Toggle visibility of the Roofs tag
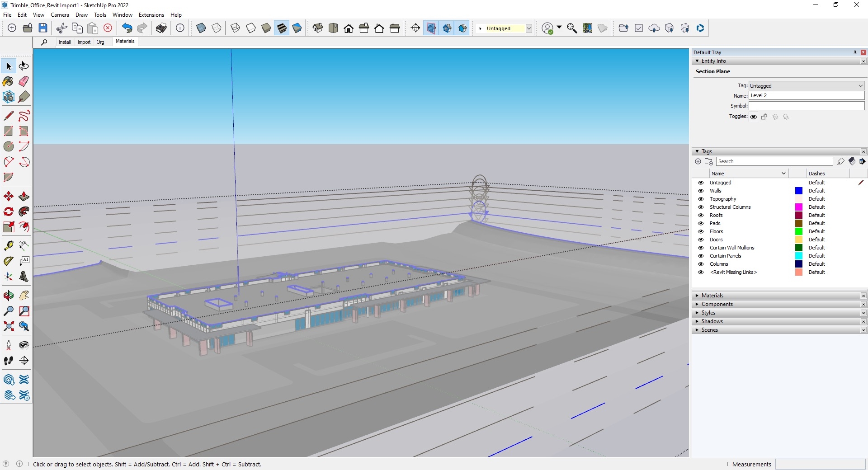 click(x=701, y=215)
